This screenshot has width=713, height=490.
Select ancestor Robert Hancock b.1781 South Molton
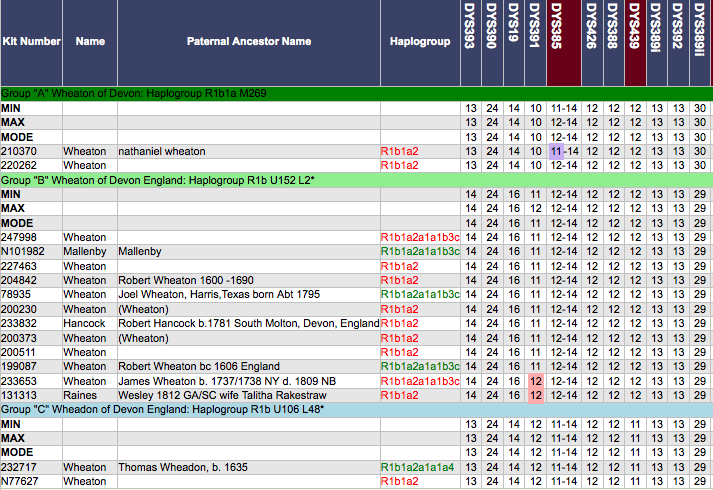pyautogui.click(x=248, y=323)
